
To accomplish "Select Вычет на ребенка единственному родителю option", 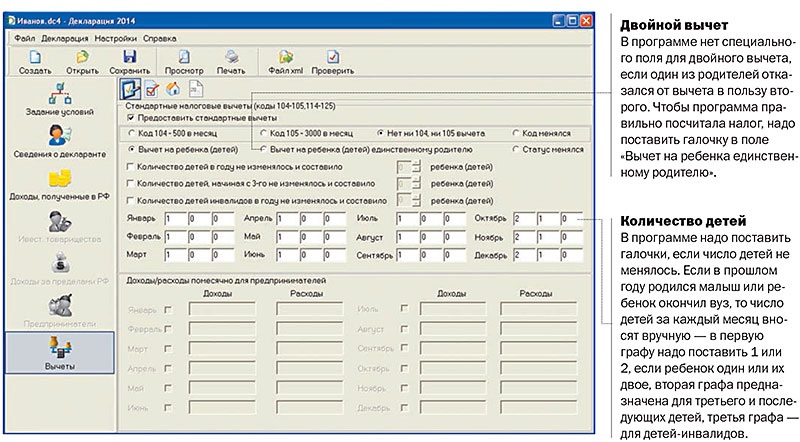I will coord(261,148).
